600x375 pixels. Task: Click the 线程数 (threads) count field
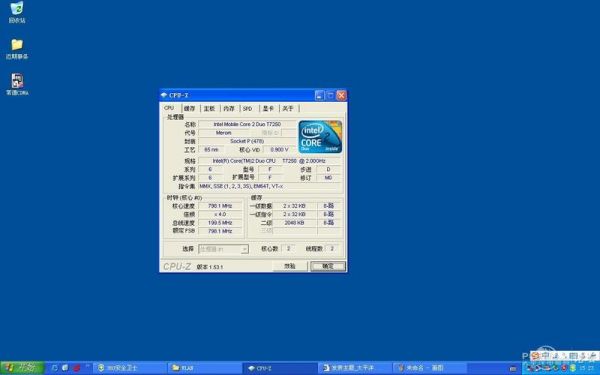332,249
